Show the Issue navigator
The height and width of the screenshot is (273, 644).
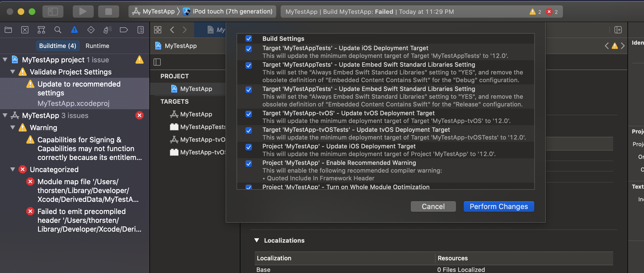click(x=74, y=30)
